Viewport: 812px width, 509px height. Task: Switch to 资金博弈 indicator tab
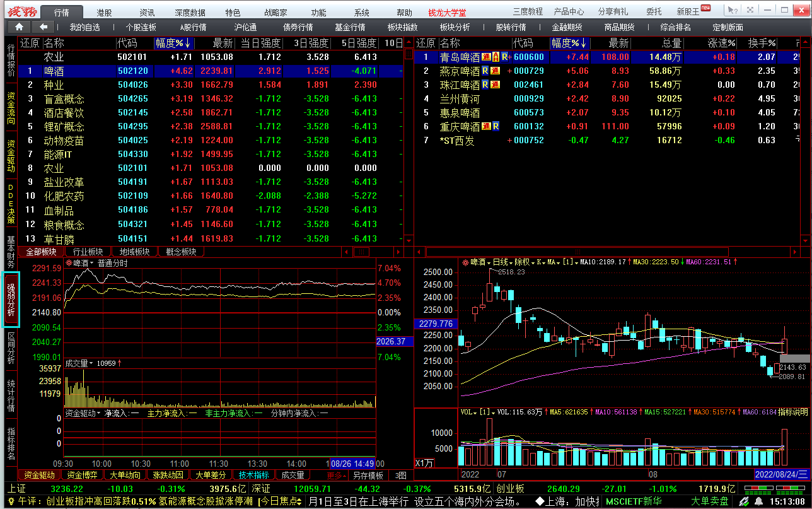click(x=83, y=475)
